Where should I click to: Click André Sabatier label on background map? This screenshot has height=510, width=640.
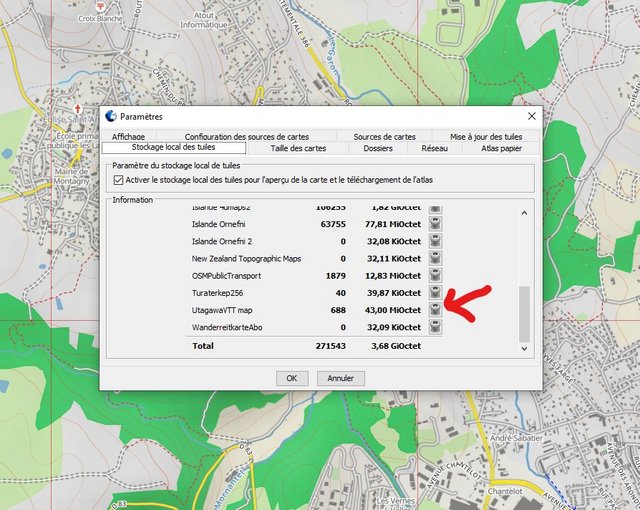pyautogui.click(x=516, y=438)
